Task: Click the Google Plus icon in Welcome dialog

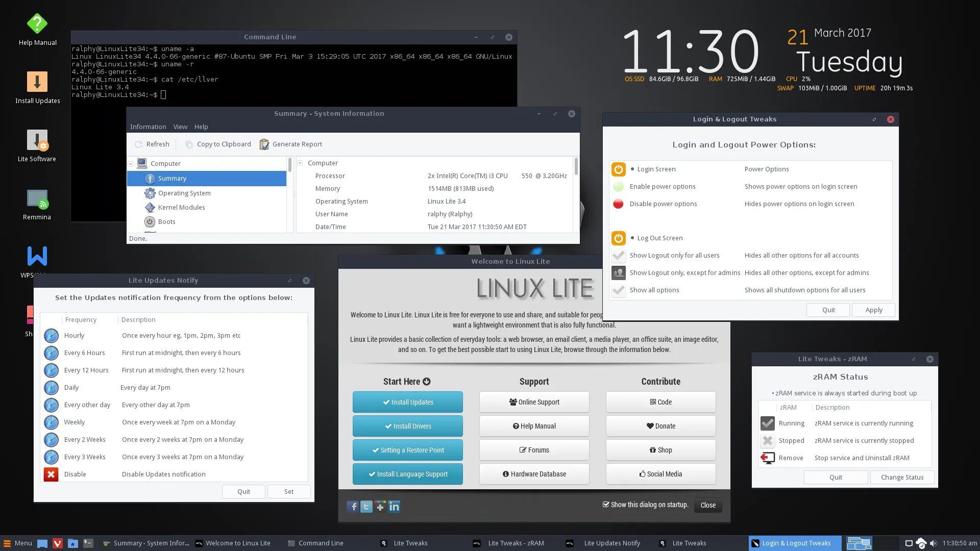Action: (x=380, y=507)
